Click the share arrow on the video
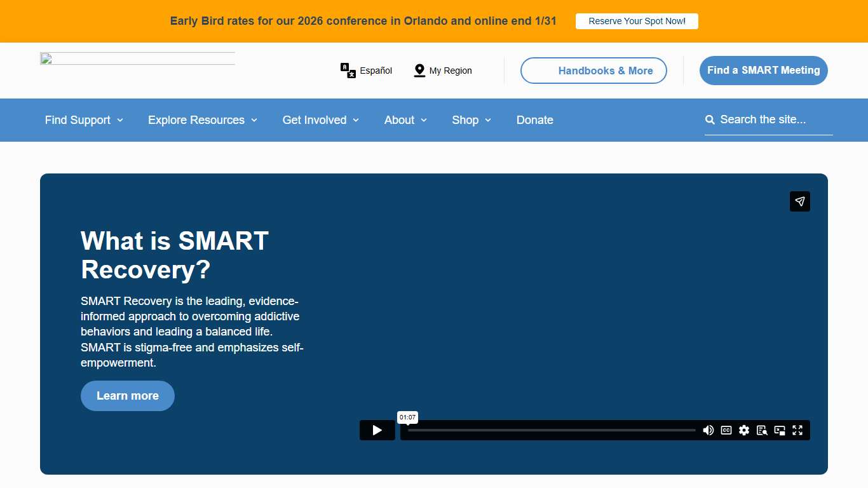The width and height of the screenshot is (868, 488). click(799, 201)
